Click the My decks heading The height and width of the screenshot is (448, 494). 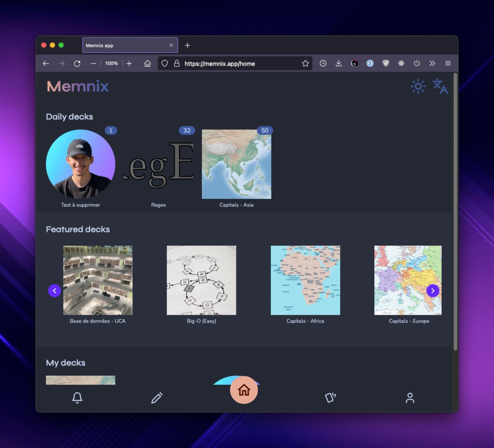(66, 363)
